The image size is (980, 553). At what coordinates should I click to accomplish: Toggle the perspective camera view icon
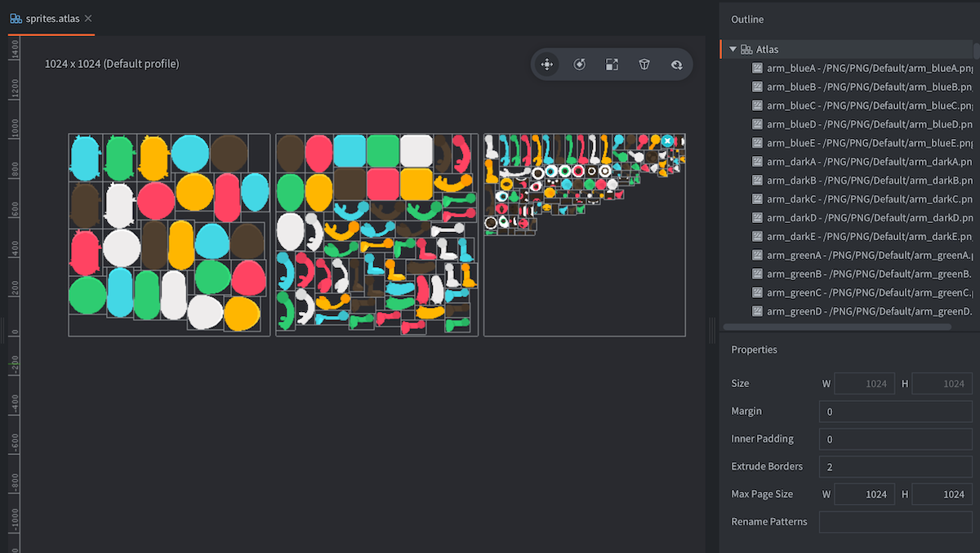point(644,64)
